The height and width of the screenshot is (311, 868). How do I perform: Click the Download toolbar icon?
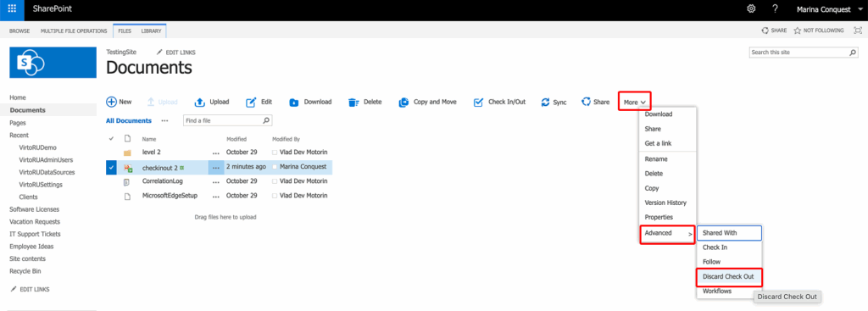pyautogui.click(x=294, y=103)
